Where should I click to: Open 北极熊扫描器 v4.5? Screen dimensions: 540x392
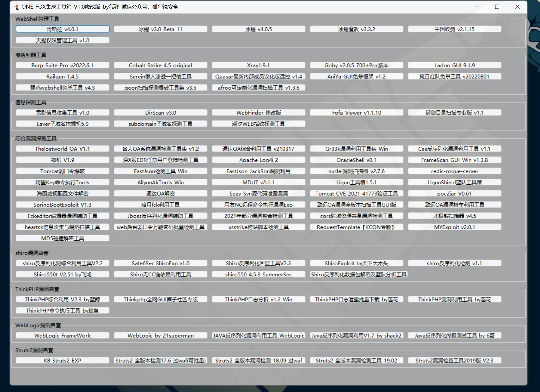(455, 216)
